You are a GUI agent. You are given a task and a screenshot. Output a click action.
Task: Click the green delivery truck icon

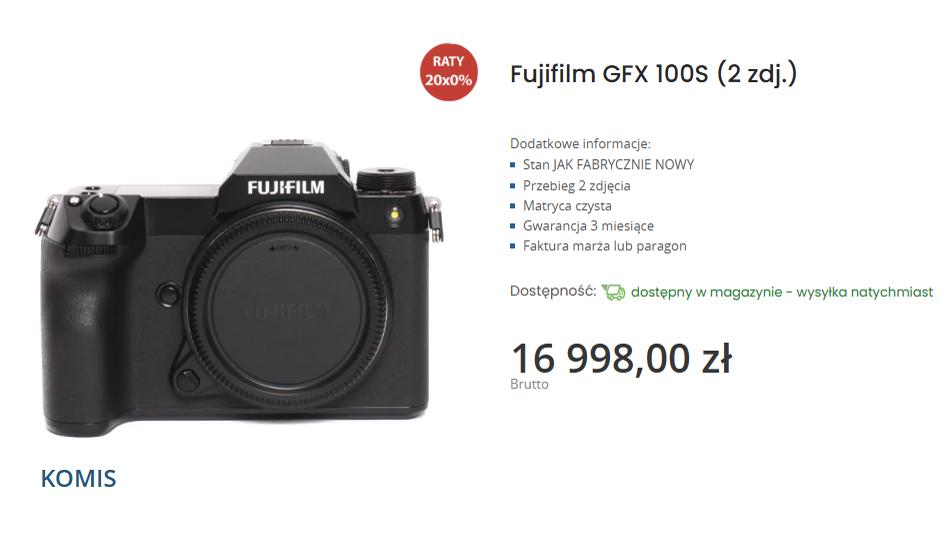[613, 292]
